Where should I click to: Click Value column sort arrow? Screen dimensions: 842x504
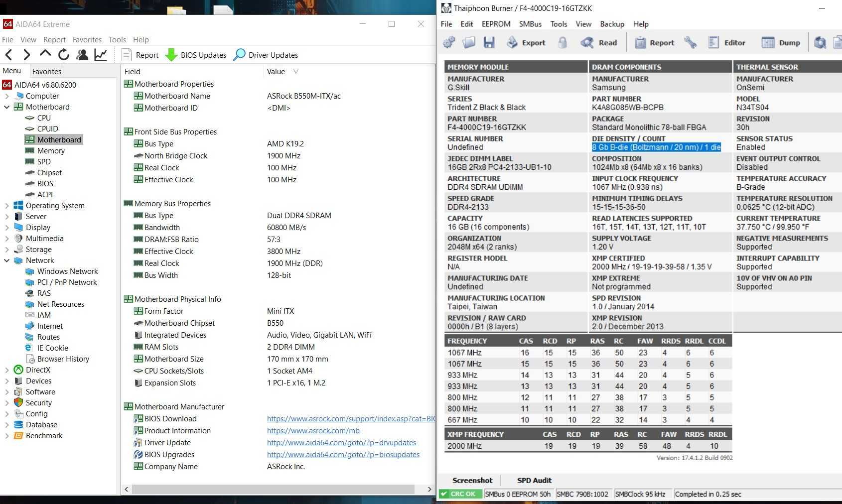(296, 71)
